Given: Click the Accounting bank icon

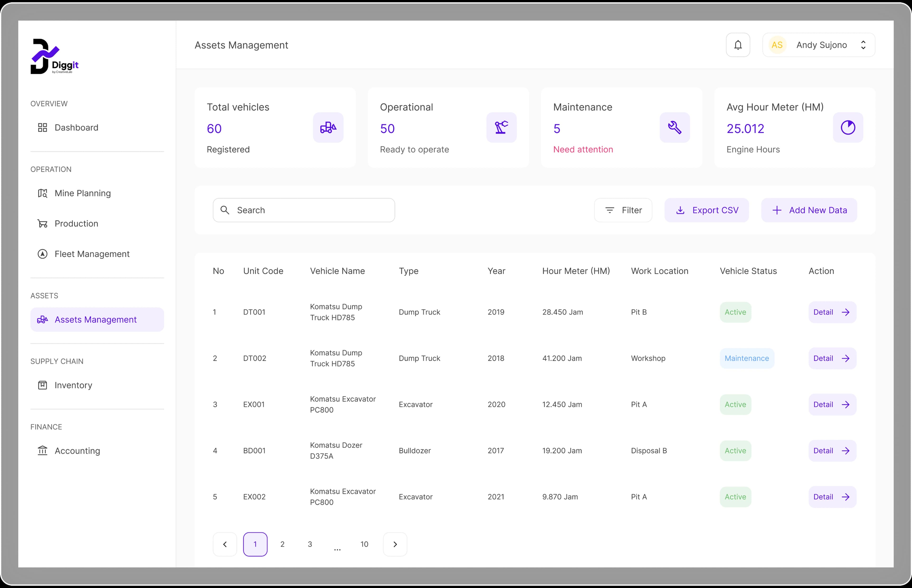Looking at the screenshot, I should [x=42, y=451].
